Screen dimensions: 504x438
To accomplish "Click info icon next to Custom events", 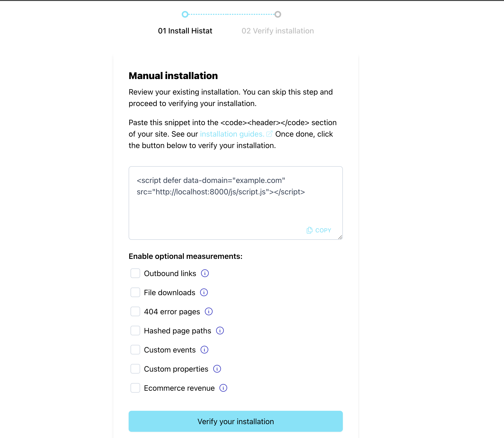I will click(204, 349).
